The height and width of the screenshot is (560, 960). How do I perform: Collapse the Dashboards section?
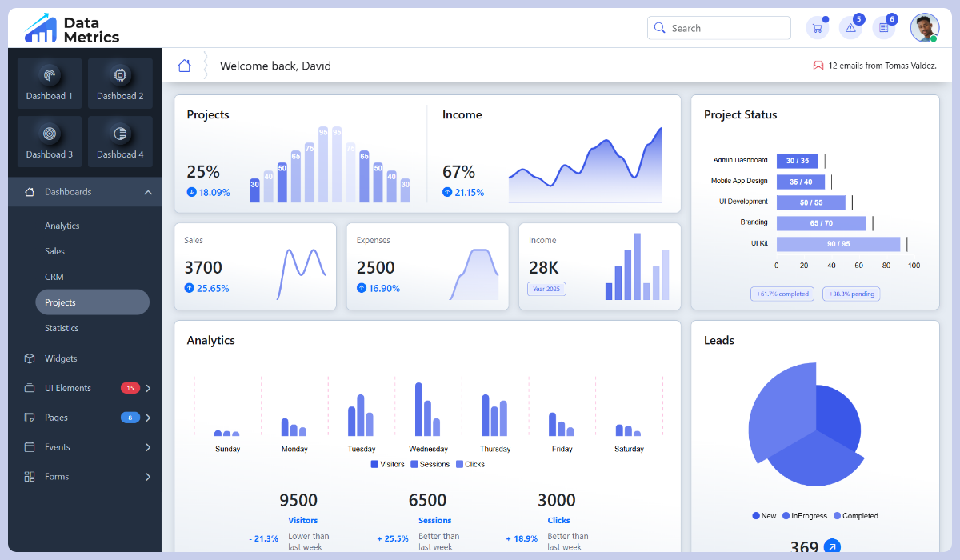(84, 192)
